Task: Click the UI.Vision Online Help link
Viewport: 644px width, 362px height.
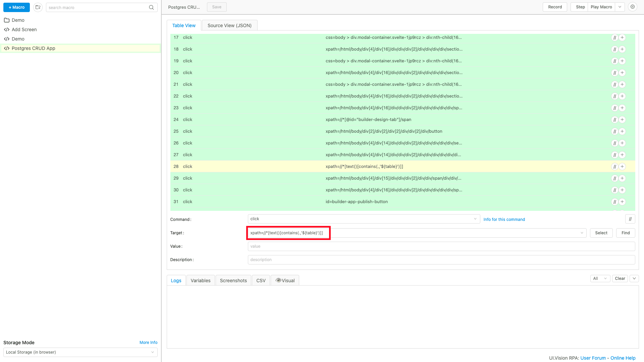Action: click(623, 358)
